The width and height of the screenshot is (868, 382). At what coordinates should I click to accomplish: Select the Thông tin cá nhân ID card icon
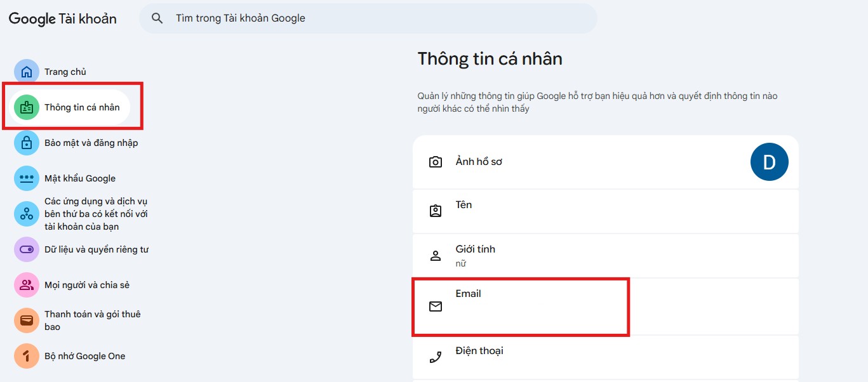coord(27,107)
